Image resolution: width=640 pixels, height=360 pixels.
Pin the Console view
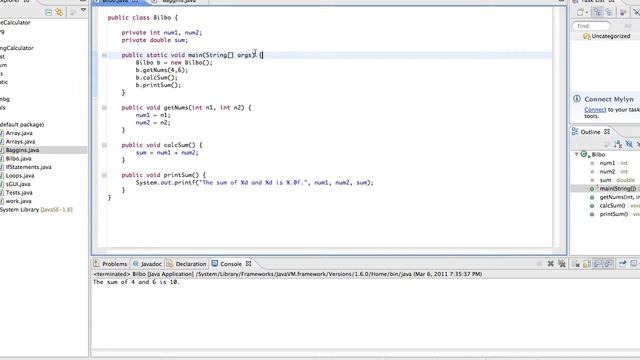622,264
